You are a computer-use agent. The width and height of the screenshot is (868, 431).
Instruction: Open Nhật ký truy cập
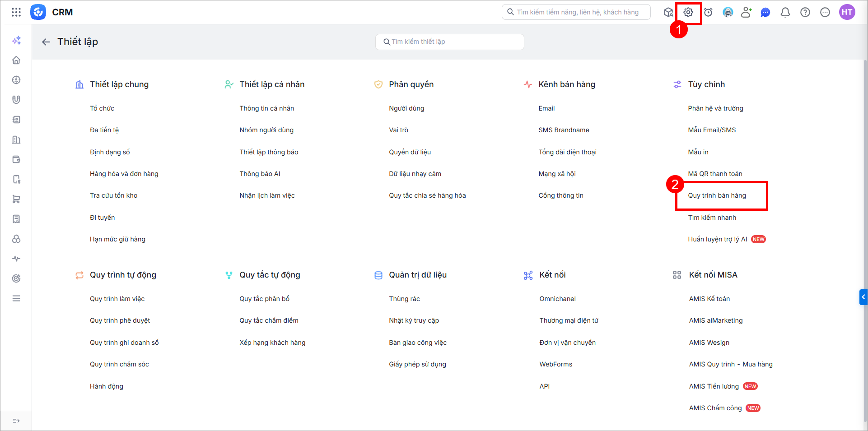414,320
